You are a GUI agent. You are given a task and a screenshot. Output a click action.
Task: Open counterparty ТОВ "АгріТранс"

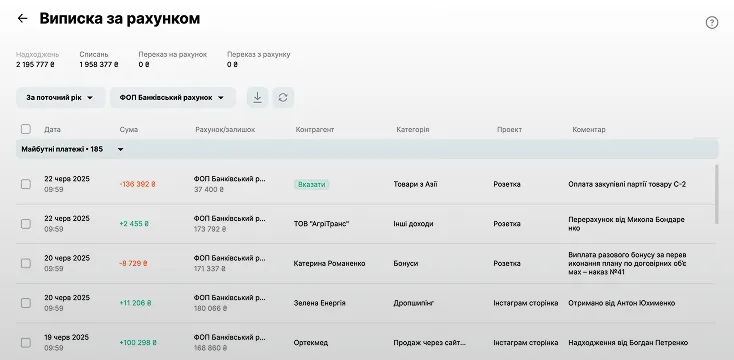(321, 224)
